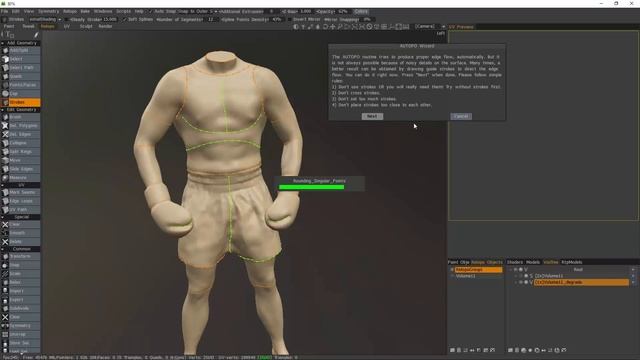
Task: Pick the Quads tool
Action: (x=20, y=76)
